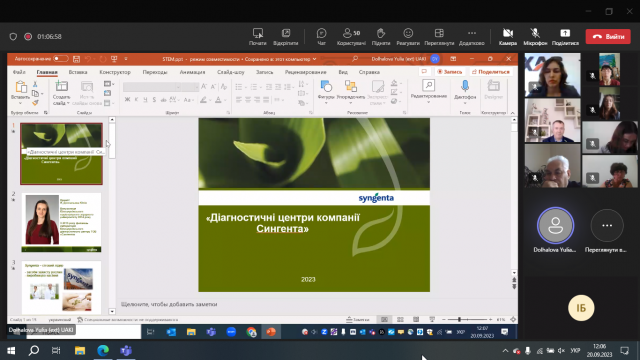
Task: Click the Поделиться share button
Action: pos(491,72)
